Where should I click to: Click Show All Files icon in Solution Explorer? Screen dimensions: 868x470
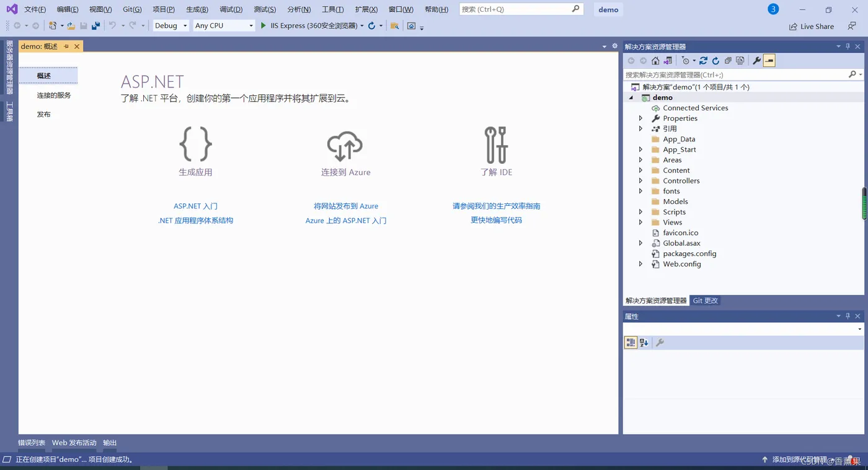click(740, 61)
